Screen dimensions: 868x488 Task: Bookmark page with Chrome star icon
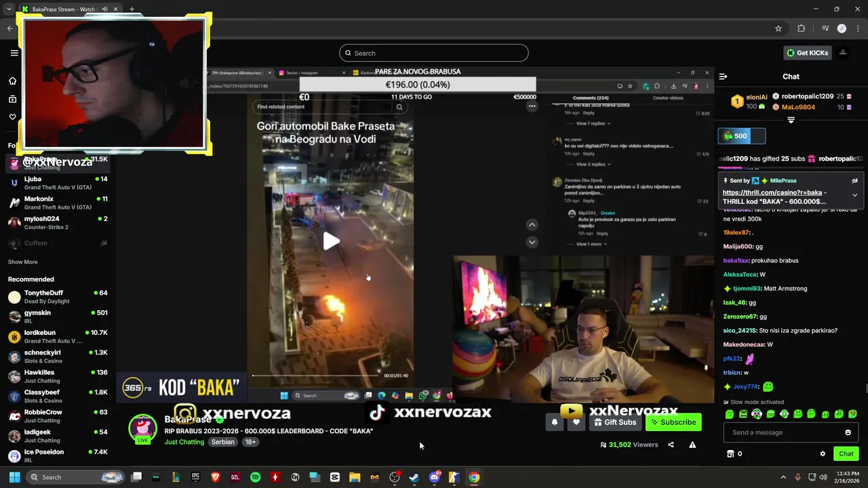coord(778,28)
